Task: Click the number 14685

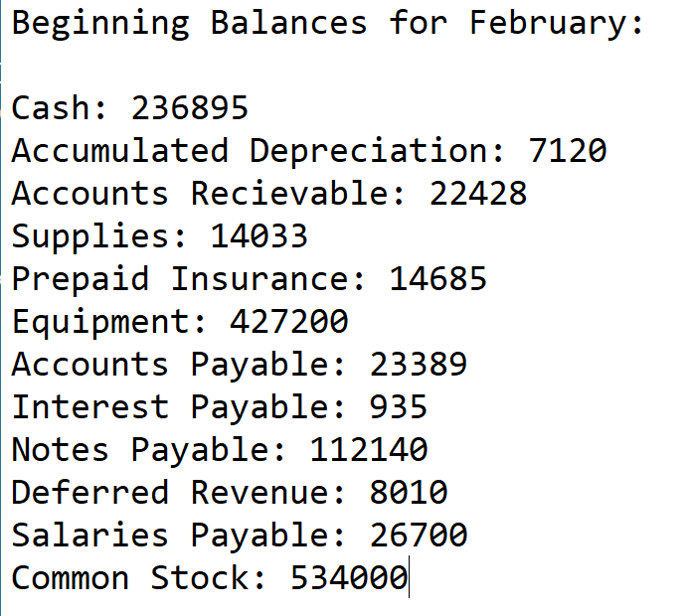Action: click(437, 279)
